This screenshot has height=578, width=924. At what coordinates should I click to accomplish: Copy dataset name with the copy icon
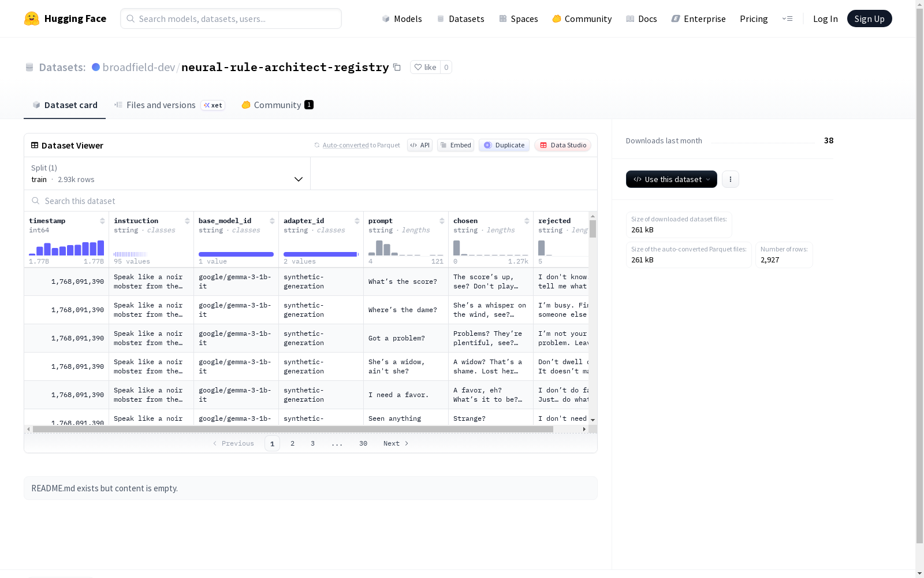397,67
